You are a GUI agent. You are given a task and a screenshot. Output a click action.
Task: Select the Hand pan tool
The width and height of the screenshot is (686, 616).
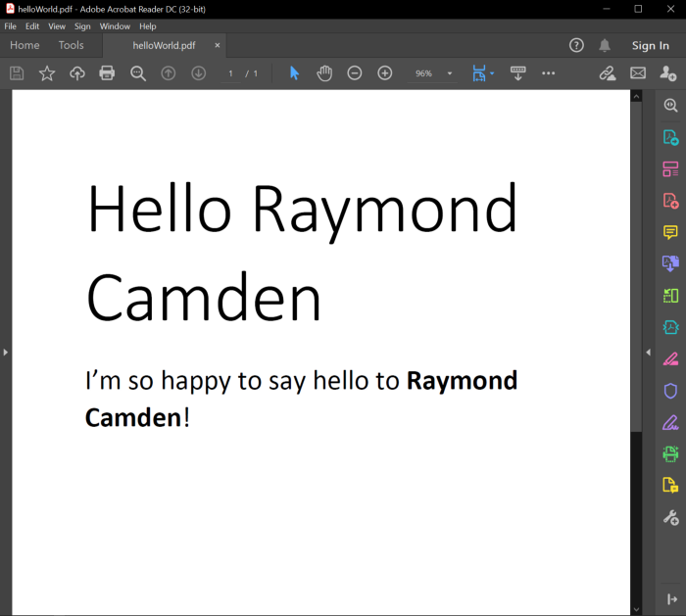click(x=324, y=73)
